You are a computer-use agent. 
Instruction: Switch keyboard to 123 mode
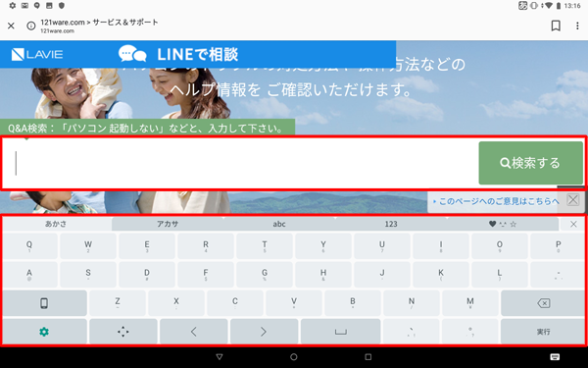pyautogui.click(x=391, y=224)
